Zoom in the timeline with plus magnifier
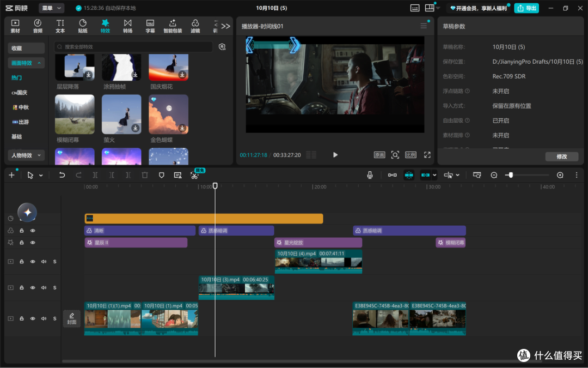This screenshot has height=368, width=588. 560,175
